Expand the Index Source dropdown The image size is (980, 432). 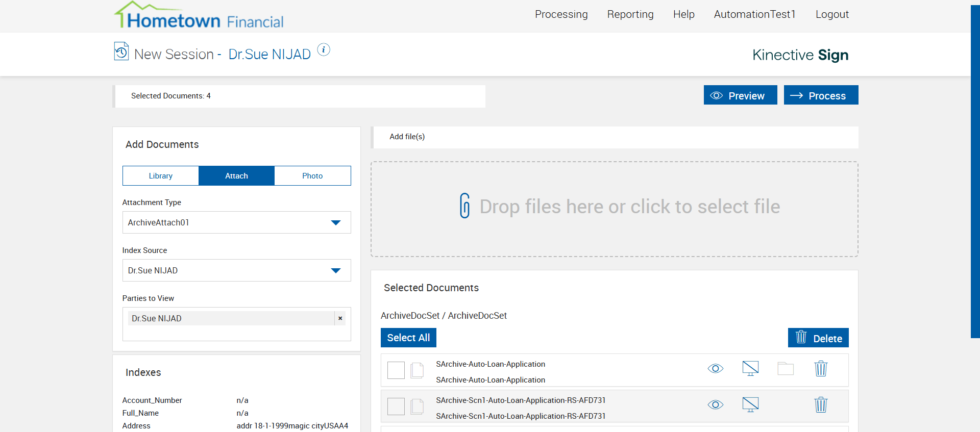pos(237,270)
